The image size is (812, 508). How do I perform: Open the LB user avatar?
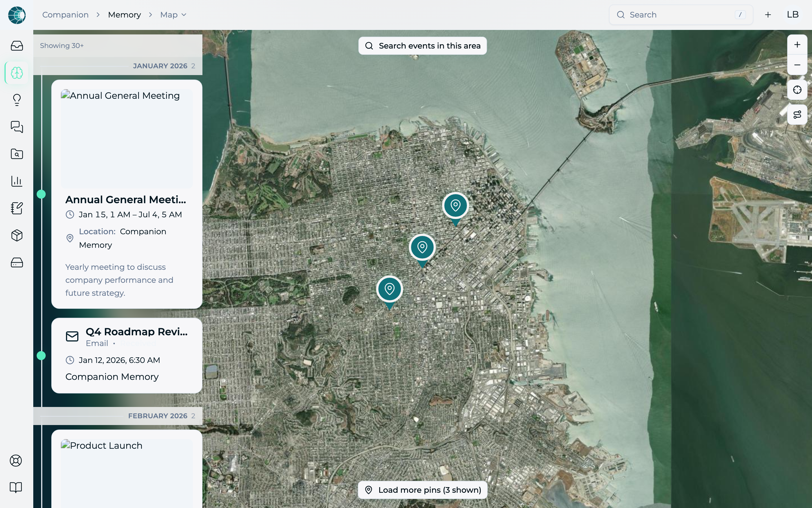(793, 15)
